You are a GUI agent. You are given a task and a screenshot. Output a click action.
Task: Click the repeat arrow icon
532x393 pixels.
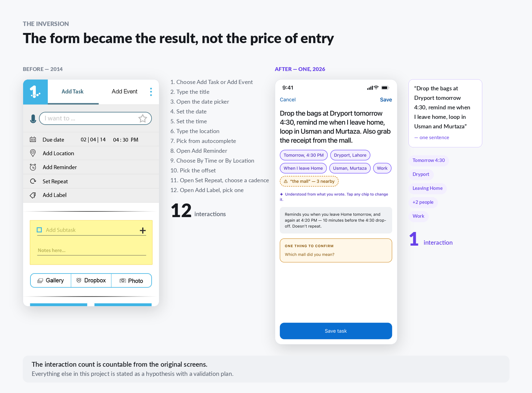pos(33,181)
